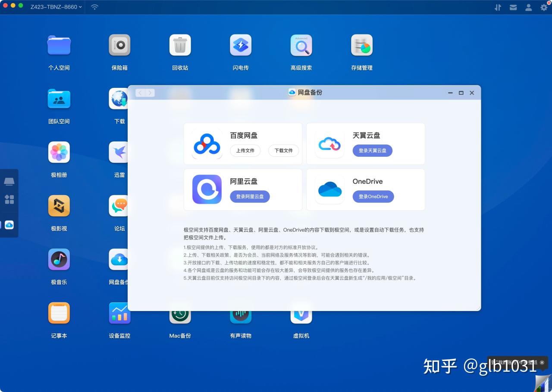This screenshot has width=552, height=392.
Task: Expand the device name dropdown Z423-TBNZ-8660
Action: point(56,7)
